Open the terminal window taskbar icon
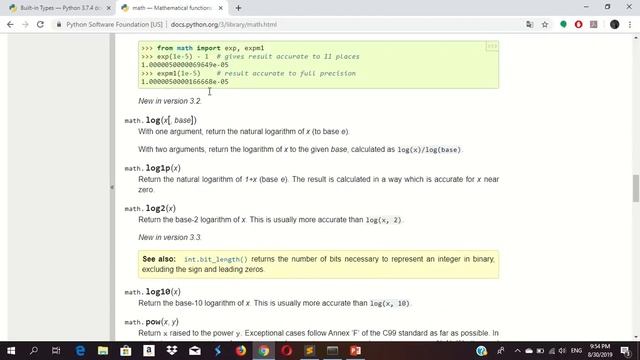Viewport: 640px width, 360px height. point(332,351)
